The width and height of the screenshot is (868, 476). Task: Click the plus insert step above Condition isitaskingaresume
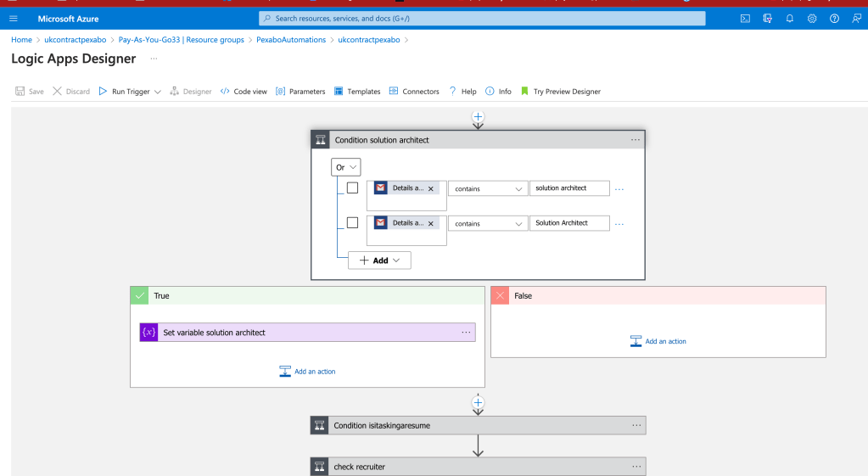click(x=478, y=402)
